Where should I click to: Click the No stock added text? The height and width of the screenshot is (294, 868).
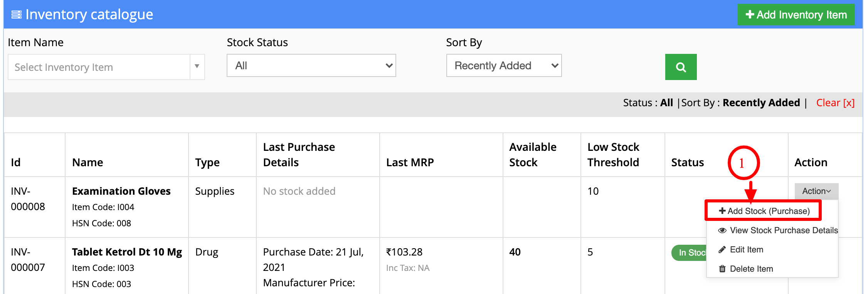coord(299,191)
